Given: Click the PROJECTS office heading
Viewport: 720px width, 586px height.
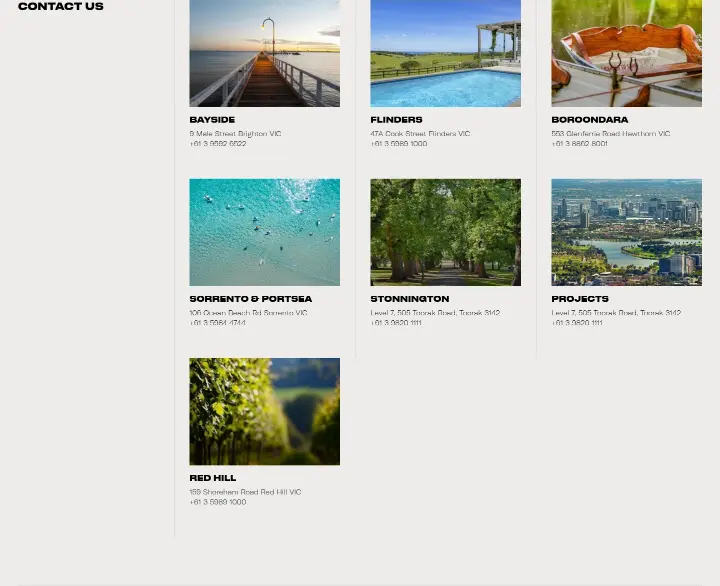Looking at the screenshot, I should pyautogui.click(x=580, y=299).
